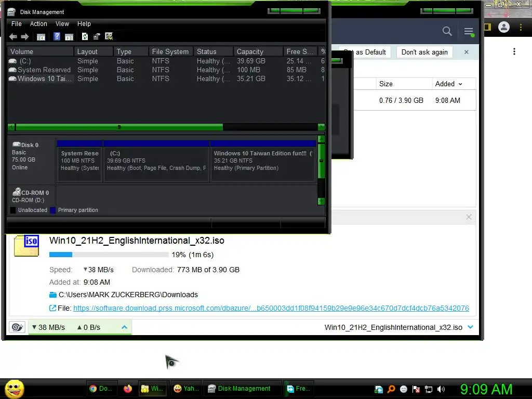This screenshot has height=399, width=532.
Task: Click the volume list scrollbar left arrow
Action: (11, 127)
